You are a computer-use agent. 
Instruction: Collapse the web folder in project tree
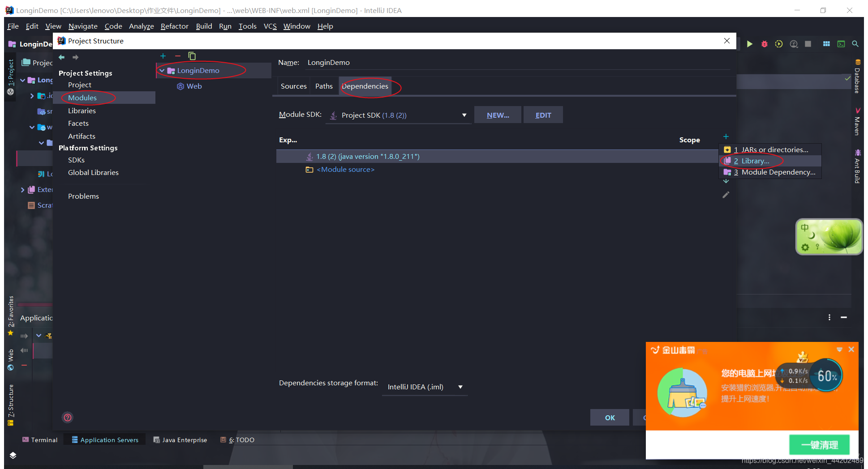pos(32,127)
